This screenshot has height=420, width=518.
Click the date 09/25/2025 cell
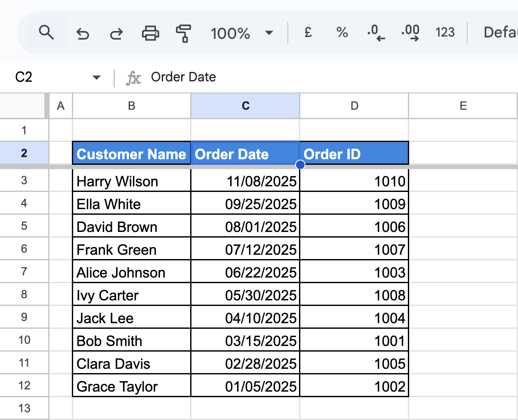tap(245, 204)
